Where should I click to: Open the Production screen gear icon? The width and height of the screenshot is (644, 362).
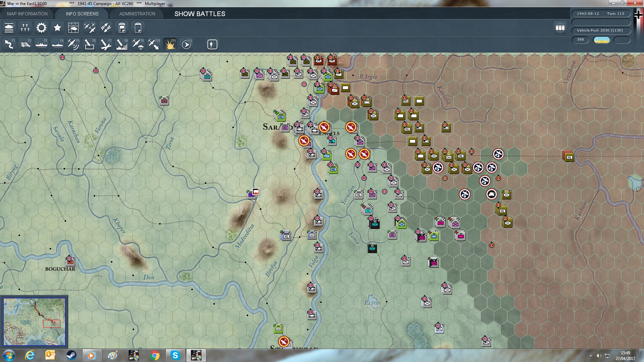(41, 27)
